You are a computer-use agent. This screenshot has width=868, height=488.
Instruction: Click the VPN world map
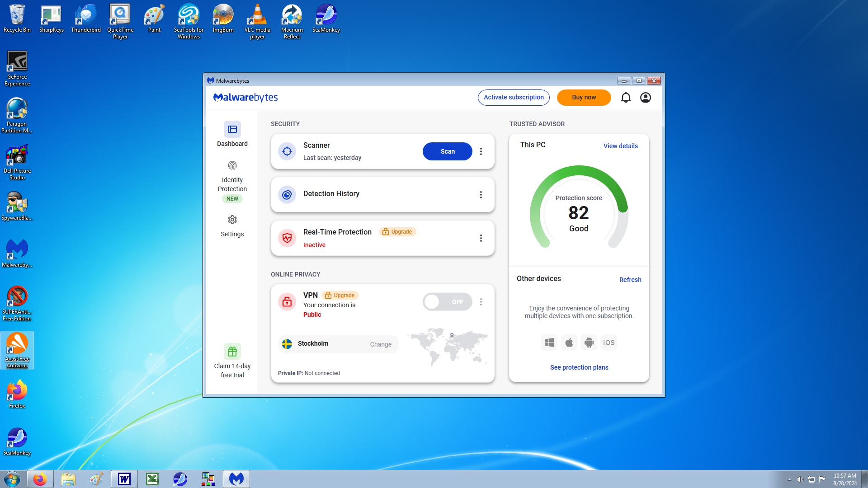tap(447, 347)
